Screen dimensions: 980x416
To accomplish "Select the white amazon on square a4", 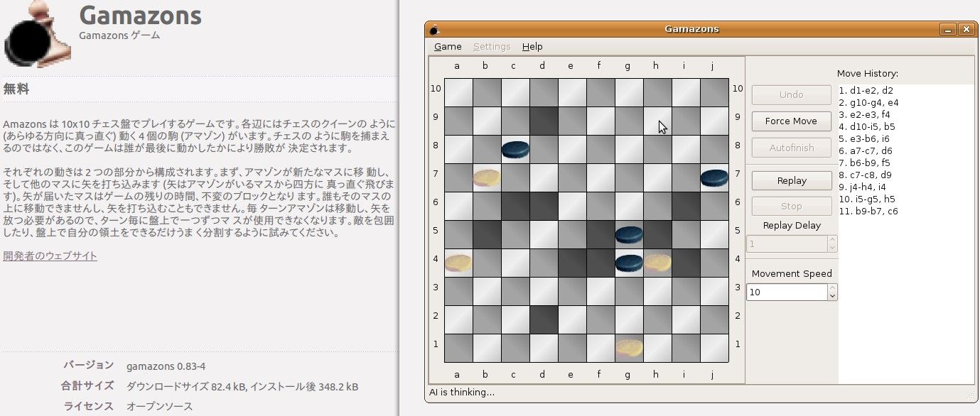I will (x=458, y=263).
